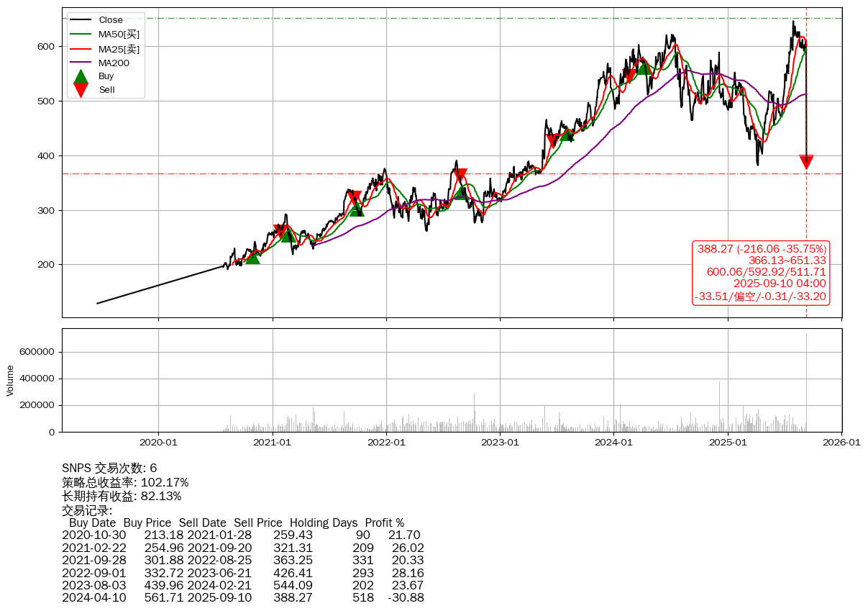Click the MA200 legend entry

[114, 63]
